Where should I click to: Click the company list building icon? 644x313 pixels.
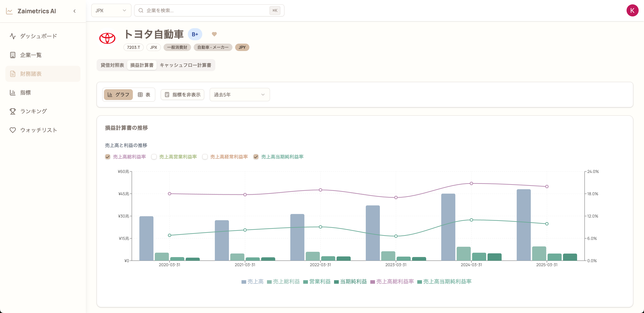click(13, 55)
